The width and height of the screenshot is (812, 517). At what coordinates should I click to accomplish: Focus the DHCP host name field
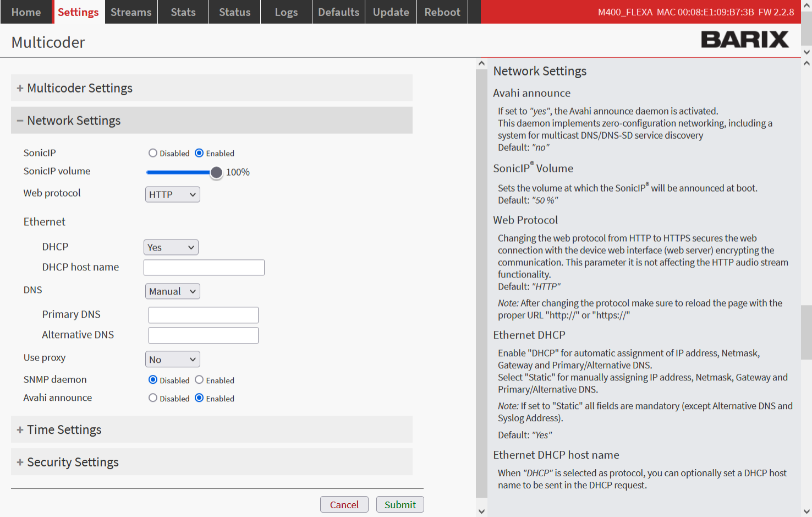[x=204, y=268]
